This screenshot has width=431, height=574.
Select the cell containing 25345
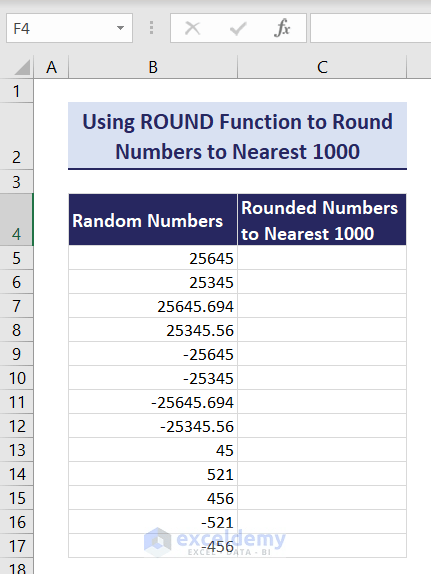(153, 282)
